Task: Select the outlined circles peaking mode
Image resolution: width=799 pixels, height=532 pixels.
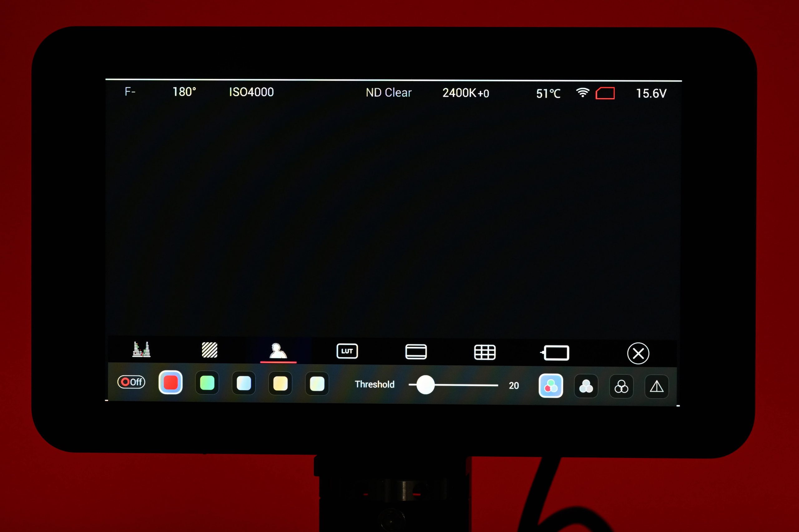Action: click(x=621, y=387)
